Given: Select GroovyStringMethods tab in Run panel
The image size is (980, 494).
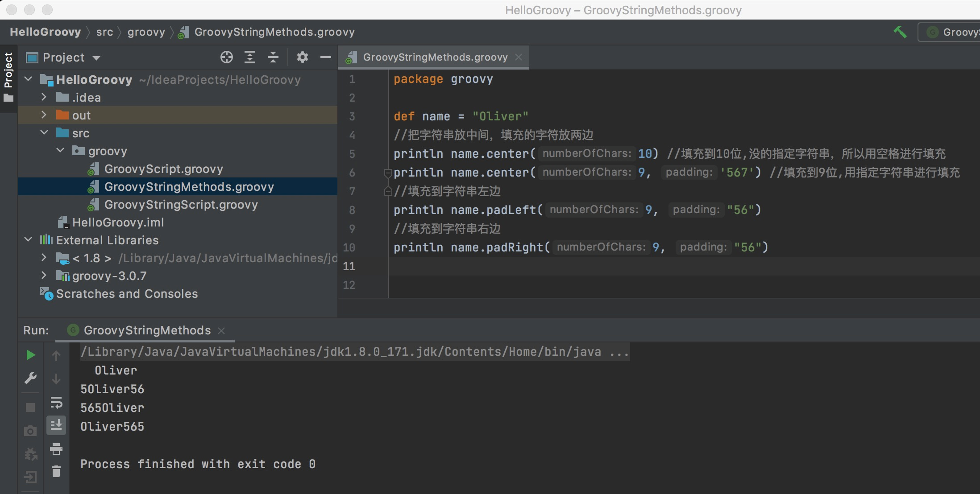Looking at the screenshot, I should click(x=146, y=330).
